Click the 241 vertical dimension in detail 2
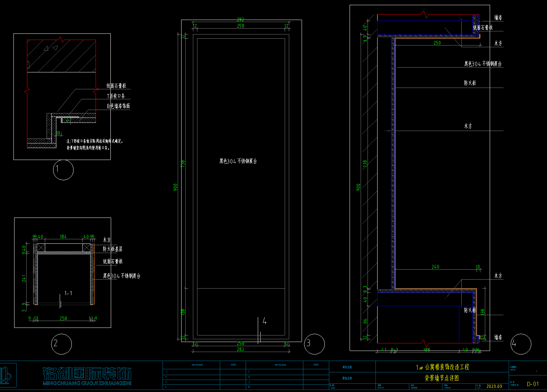The height and width of the screenshot is (392, 547). click(x=24, y=278)
